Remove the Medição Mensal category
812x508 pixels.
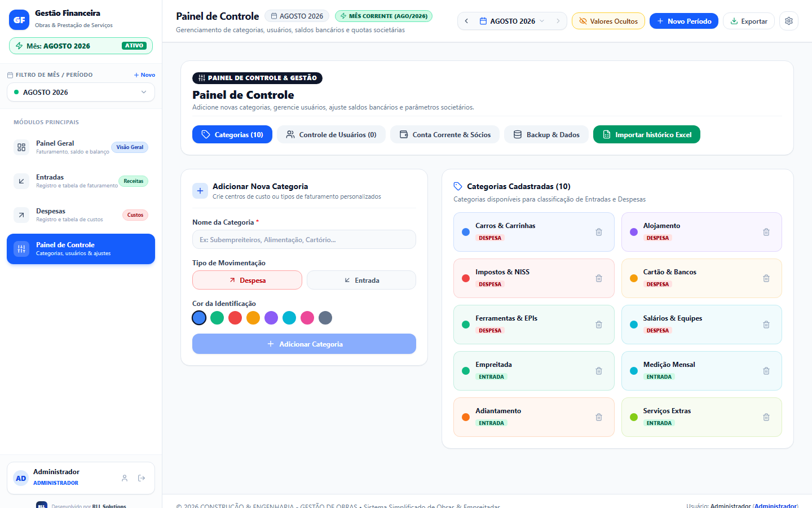point(766,371)
